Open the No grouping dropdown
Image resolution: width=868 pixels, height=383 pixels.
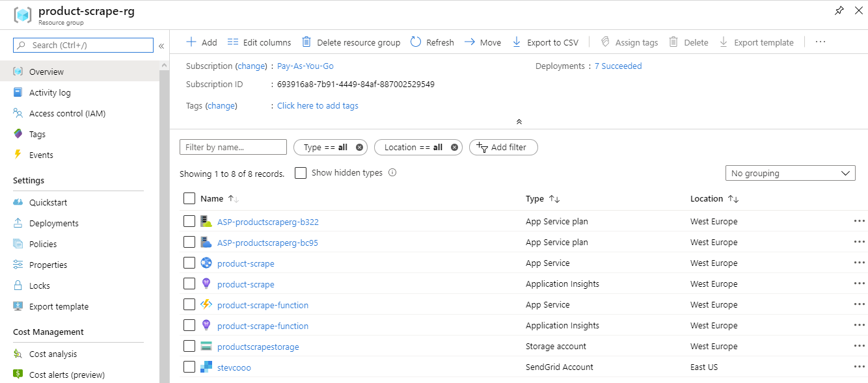coord(791,173)
